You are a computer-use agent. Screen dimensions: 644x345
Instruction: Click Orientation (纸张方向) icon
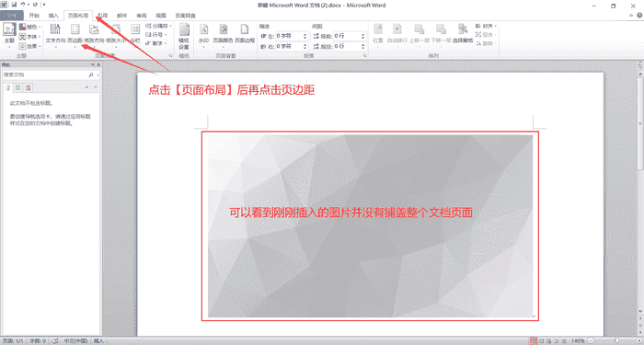point(94,29)
